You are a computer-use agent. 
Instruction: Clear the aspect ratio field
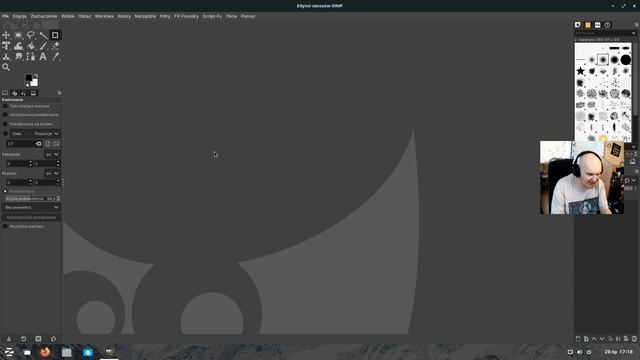tap(38, 144)
